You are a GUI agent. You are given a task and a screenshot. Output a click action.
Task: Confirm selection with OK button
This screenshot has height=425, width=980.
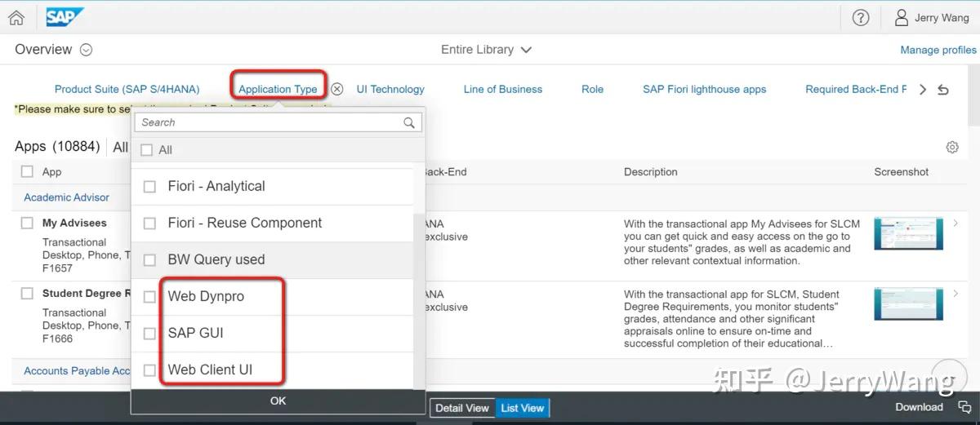(278, 401)
